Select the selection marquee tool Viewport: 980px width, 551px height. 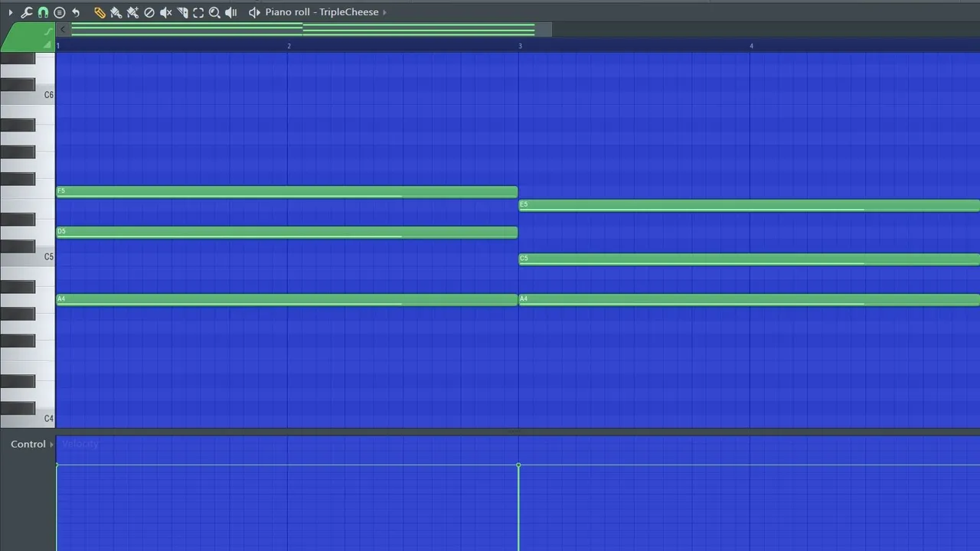pyautogui.click(x=198, y=12)
